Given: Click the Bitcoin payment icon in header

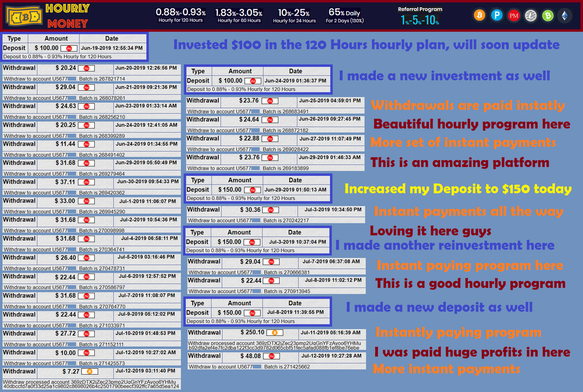Looking at the screenshot, I should click(x=479, y=16).
